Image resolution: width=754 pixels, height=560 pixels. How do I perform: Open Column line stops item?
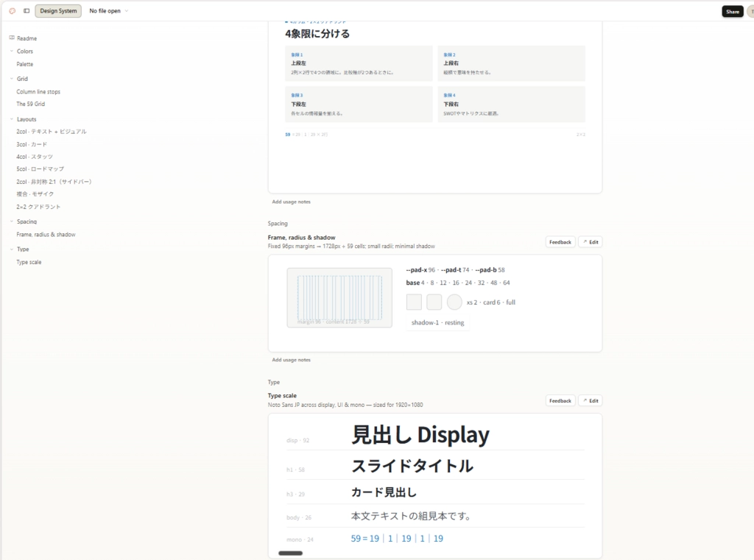[x=38, y=91]
